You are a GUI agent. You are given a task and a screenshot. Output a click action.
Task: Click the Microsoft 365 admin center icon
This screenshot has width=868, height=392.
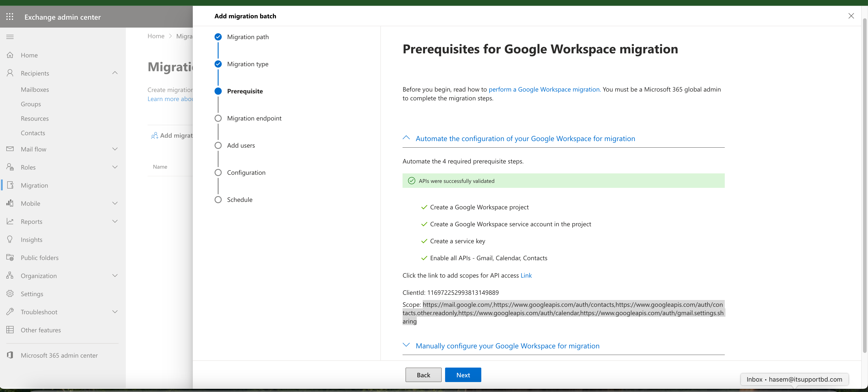pos(10,355)
